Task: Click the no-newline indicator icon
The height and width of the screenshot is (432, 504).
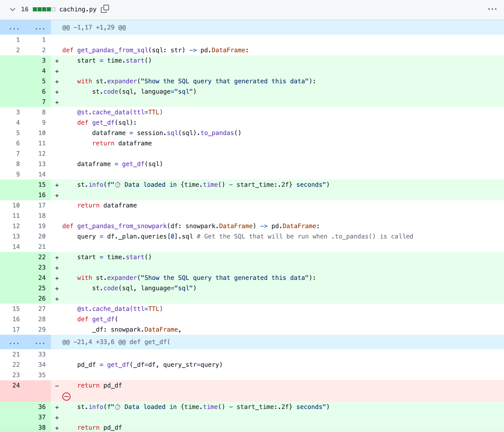Action: click(66, 397)
